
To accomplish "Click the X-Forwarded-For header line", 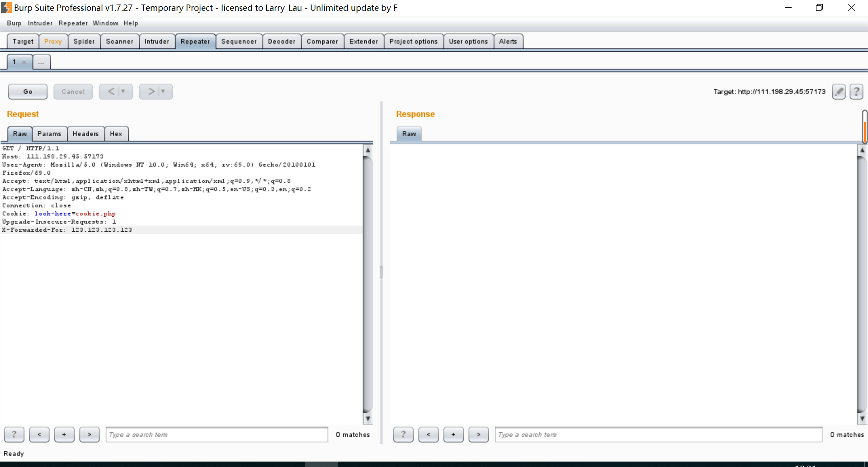I will point(67,230).
